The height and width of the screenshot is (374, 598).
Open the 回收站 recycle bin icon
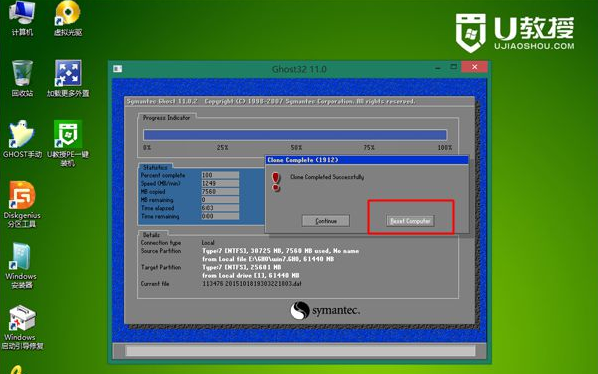[x=22, y=78]
